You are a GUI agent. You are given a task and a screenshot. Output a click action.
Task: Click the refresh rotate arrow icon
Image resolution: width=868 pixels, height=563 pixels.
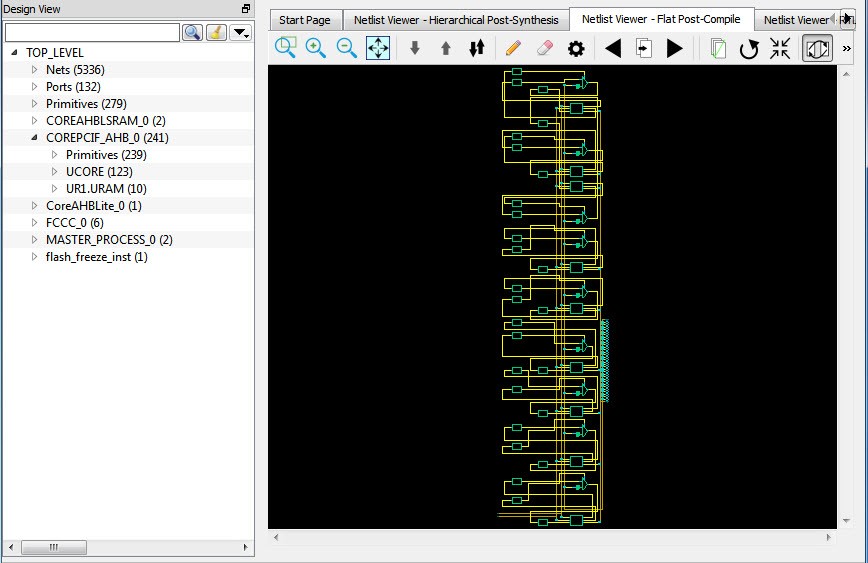[x=749, y=48]
